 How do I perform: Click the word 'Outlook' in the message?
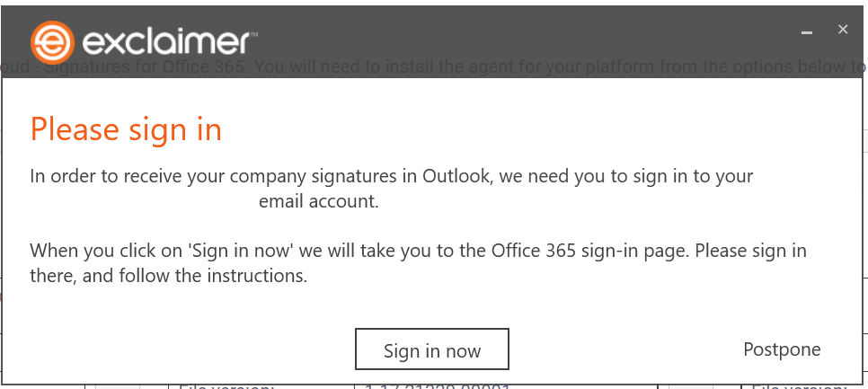pos(456,176)
